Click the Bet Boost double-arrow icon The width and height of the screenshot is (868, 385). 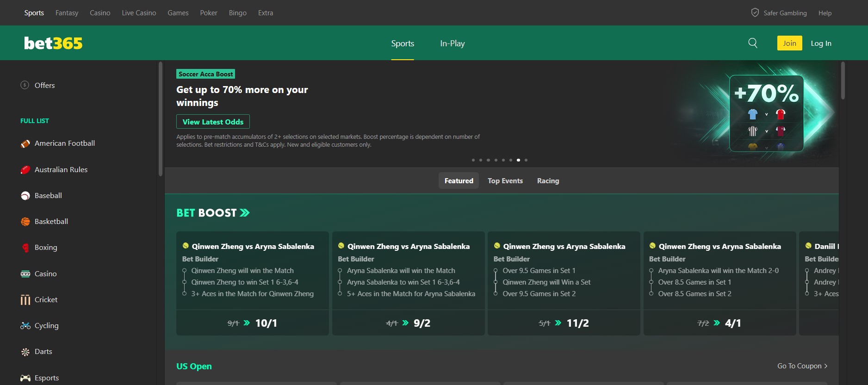tap(245, 213)
